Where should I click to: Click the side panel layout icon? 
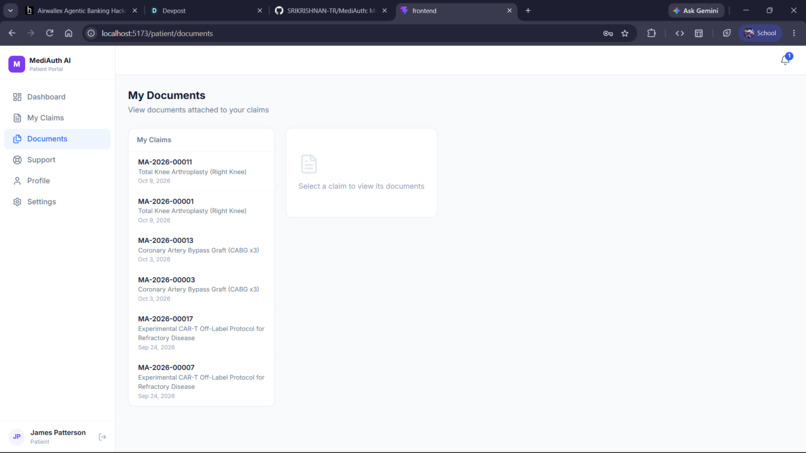point(699,33)
